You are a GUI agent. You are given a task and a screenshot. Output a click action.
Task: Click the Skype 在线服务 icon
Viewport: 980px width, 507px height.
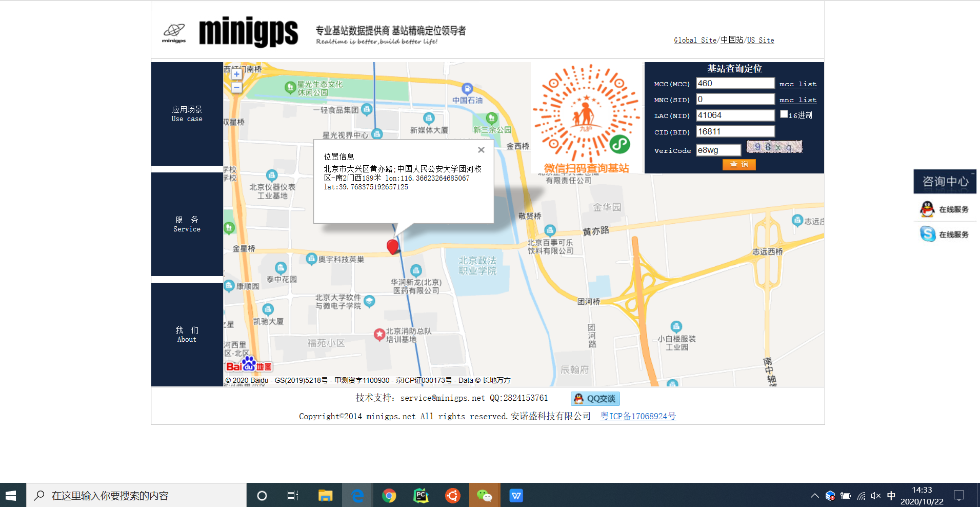click(x=927, y=234)
